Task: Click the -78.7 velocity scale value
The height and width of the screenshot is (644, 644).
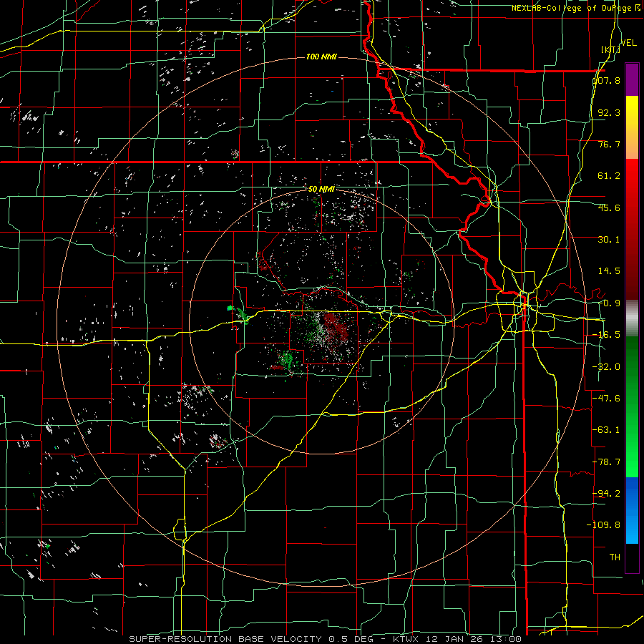Action: pyautogui.click(x=606, y=462)
